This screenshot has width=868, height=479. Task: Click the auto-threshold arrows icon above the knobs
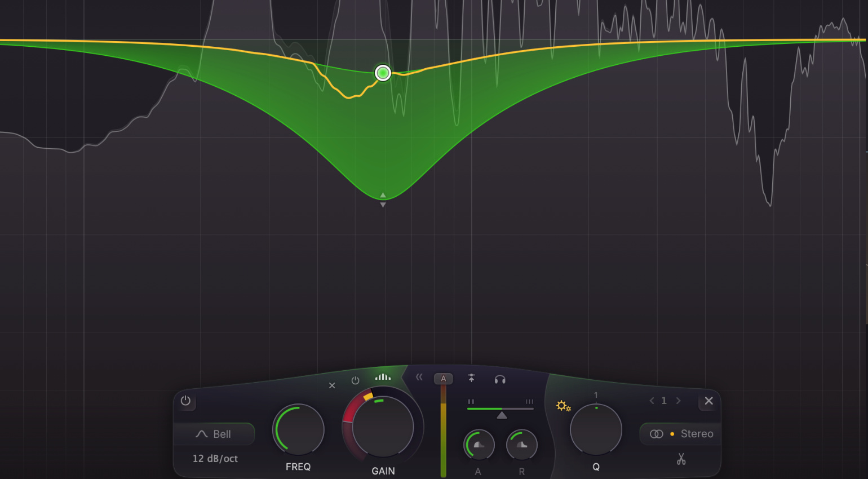coord(471,379)
